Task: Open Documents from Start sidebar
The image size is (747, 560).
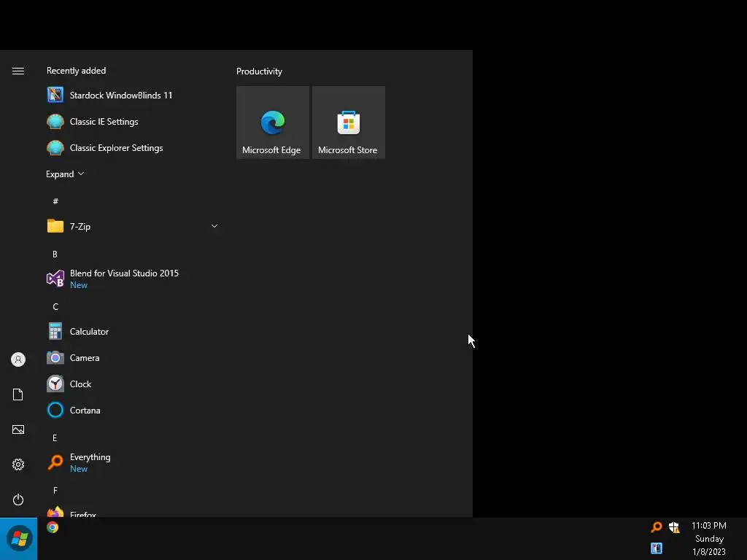Action: point(18,394)
